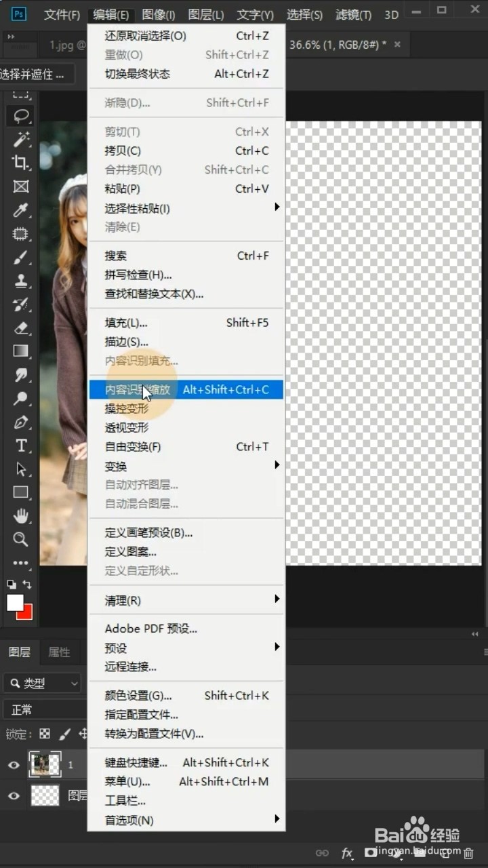Select the Rectangle shape tool
The width and height of the screenshot is (488, 868).
(21, 492)
